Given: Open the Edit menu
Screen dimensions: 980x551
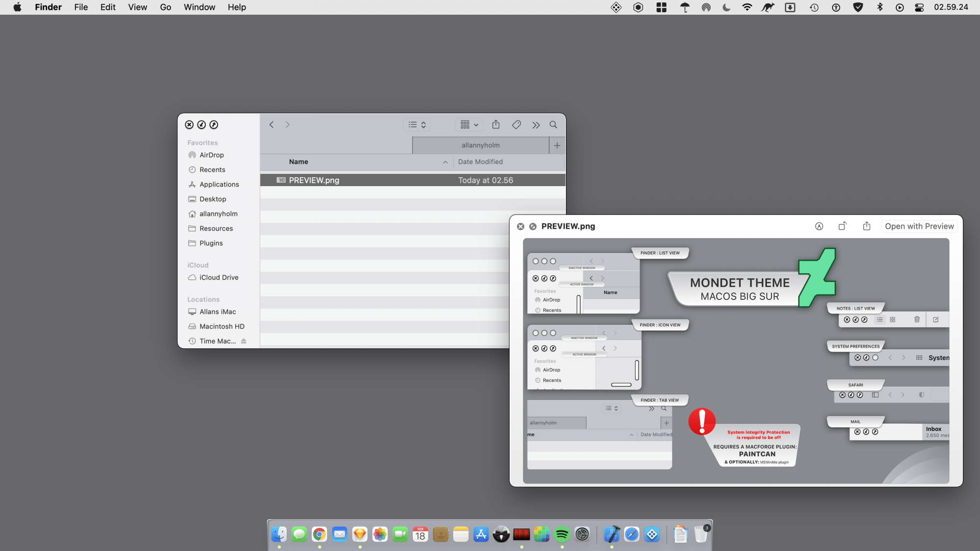Looking at the screenshot, I should 108,7.
